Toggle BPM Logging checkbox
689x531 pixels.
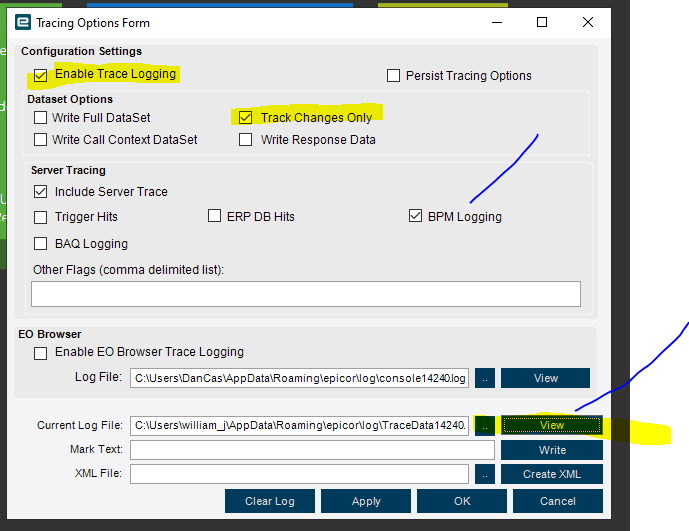[415, 216]
